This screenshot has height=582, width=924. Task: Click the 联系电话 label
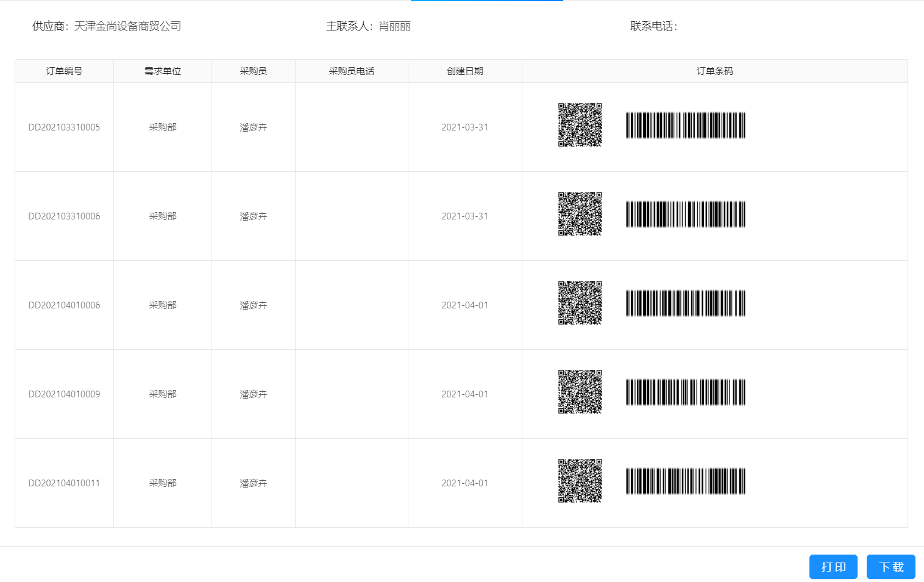654,26
